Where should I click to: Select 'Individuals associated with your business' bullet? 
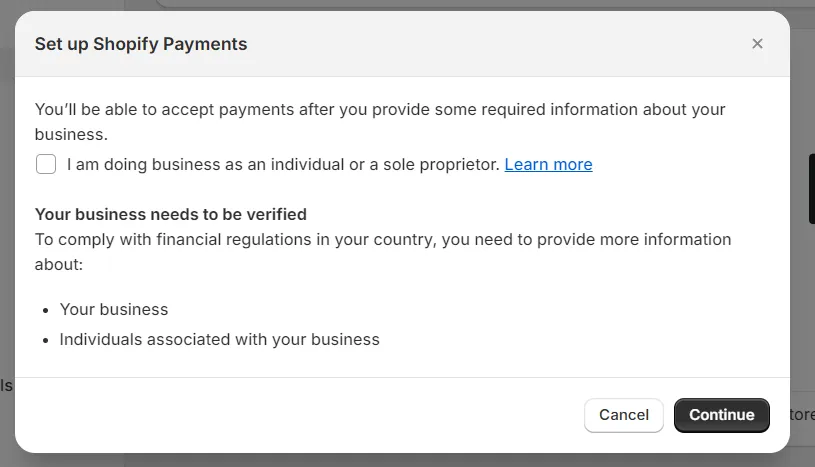point(219,339)
